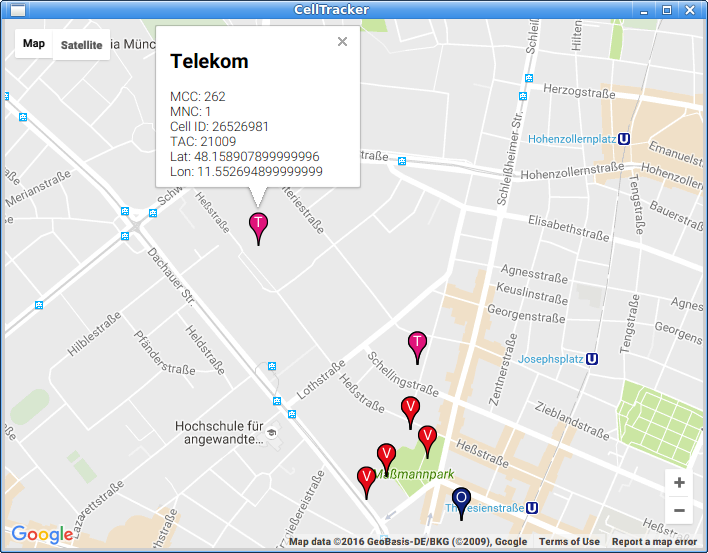Click the Maßmannpark label
Image resolution: width=708 pixels, height=553 pixels.
(x=415, y=474)
